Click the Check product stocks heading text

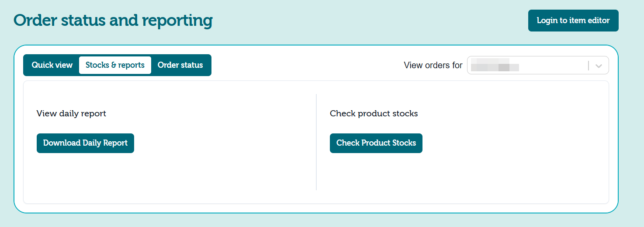pos(374,114)
